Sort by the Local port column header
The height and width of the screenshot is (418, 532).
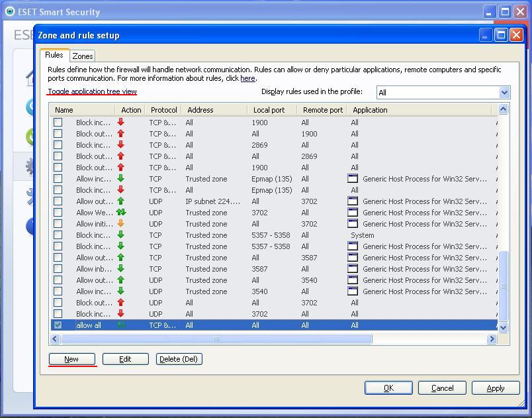point(272,110)
